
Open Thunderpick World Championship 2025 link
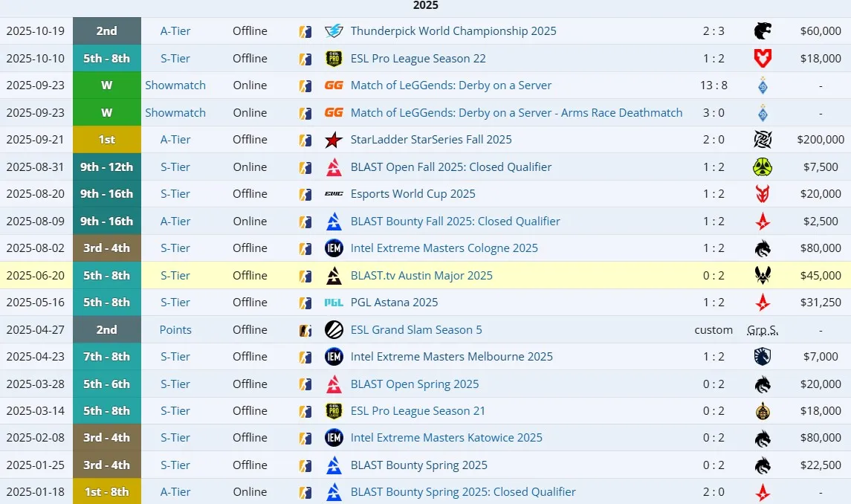coord(453,31)
